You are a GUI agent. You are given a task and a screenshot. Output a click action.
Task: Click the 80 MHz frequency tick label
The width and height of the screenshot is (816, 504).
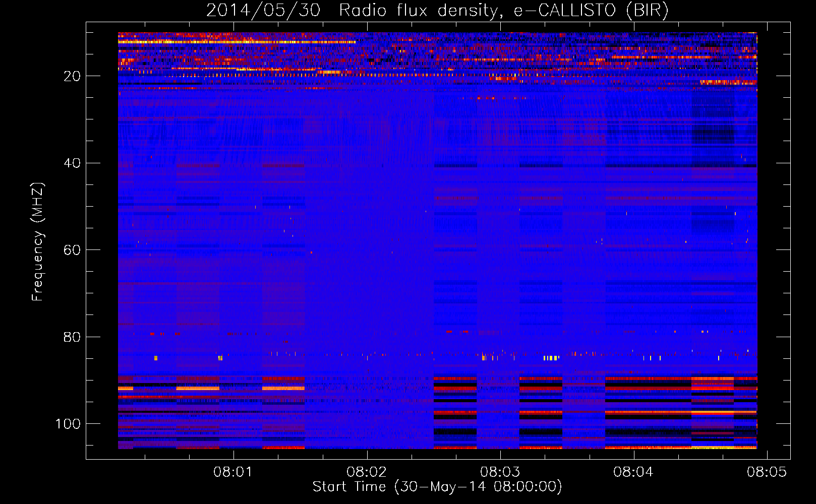pos(72,337)
